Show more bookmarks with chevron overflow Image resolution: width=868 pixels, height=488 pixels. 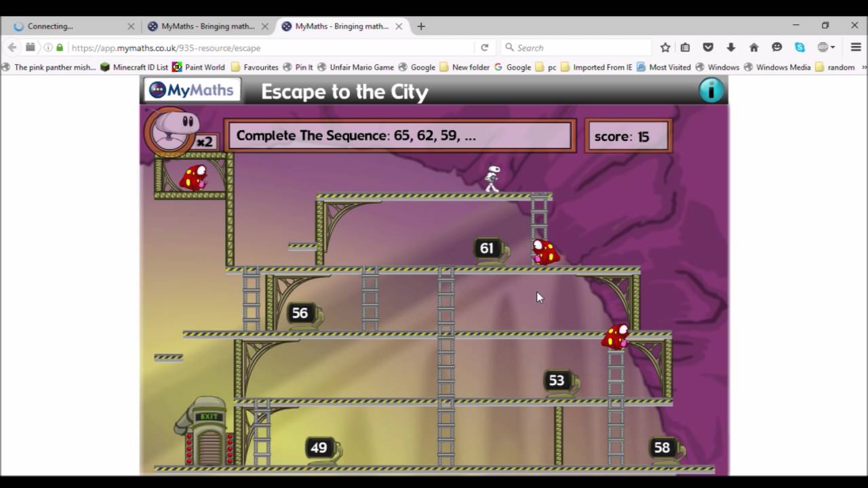click(863, 67)
